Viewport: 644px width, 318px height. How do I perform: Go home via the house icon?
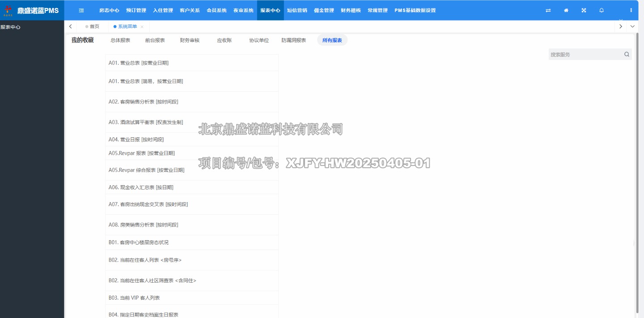pyautogui.click(x=566, y=10)
